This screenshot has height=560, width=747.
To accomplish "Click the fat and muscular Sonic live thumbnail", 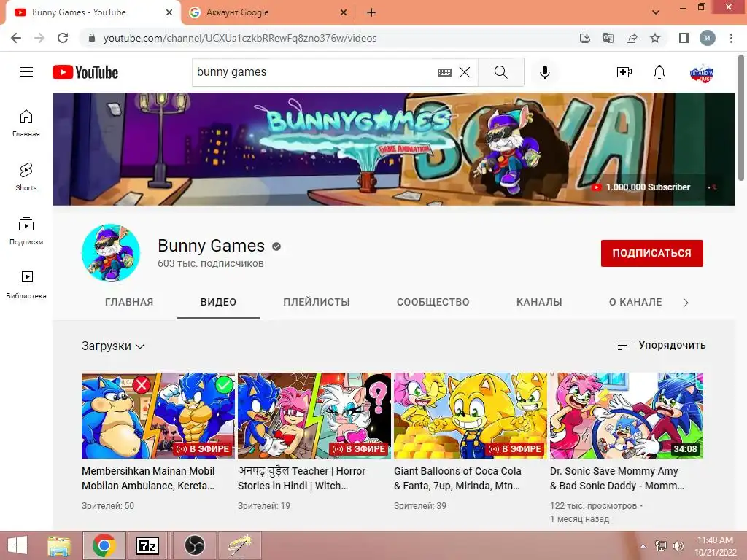I will coord(158,415).
